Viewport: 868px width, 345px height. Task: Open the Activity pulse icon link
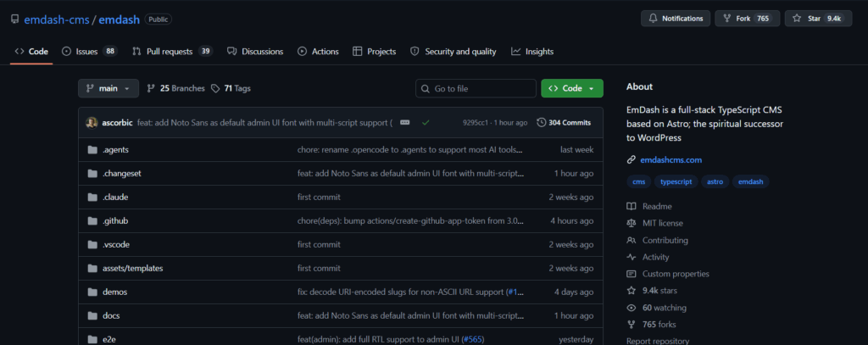[x=631, y=257]
